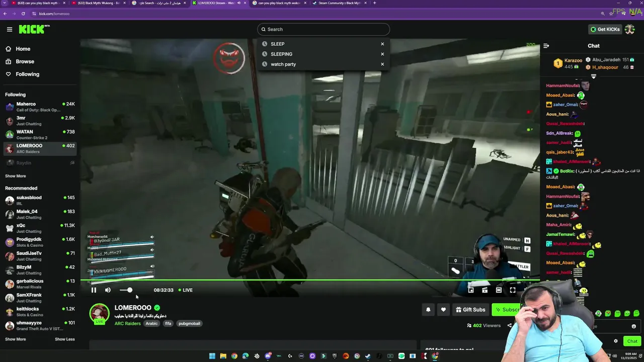Viewport: 644px width, 362px height.
Task: Open Maherco channel in Following
Action: [x=40, y=107]
